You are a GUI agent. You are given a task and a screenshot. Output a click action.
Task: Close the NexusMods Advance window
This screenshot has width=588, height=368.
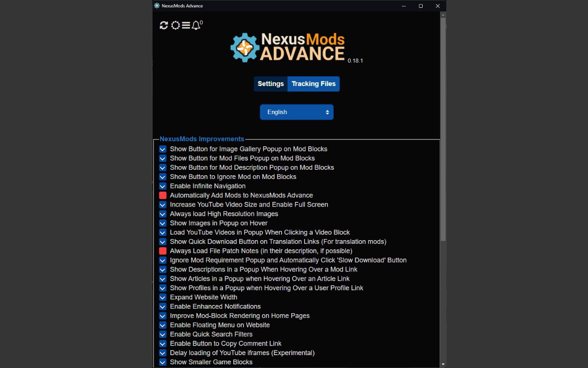[437, 6]
